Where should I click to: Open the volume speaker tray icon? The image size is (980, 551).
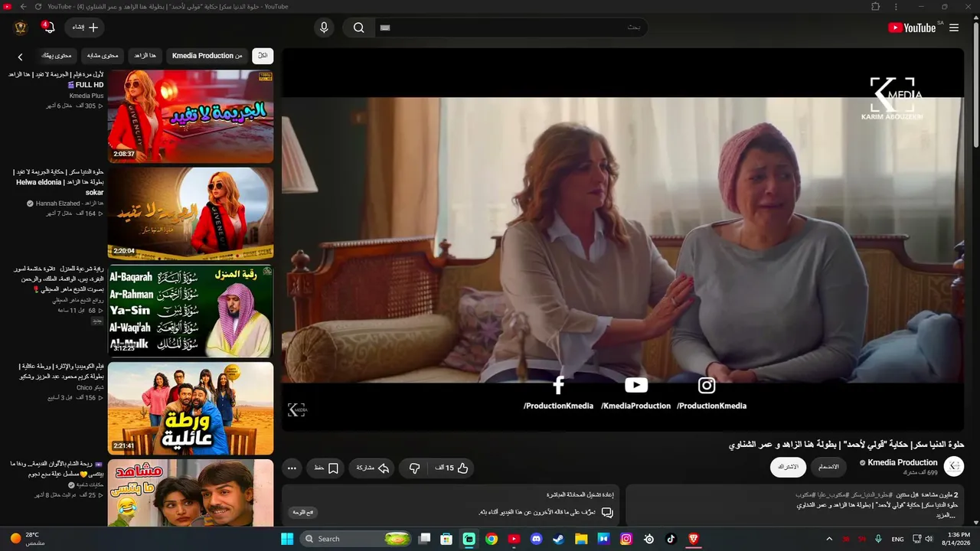click(x=929, y=539)
